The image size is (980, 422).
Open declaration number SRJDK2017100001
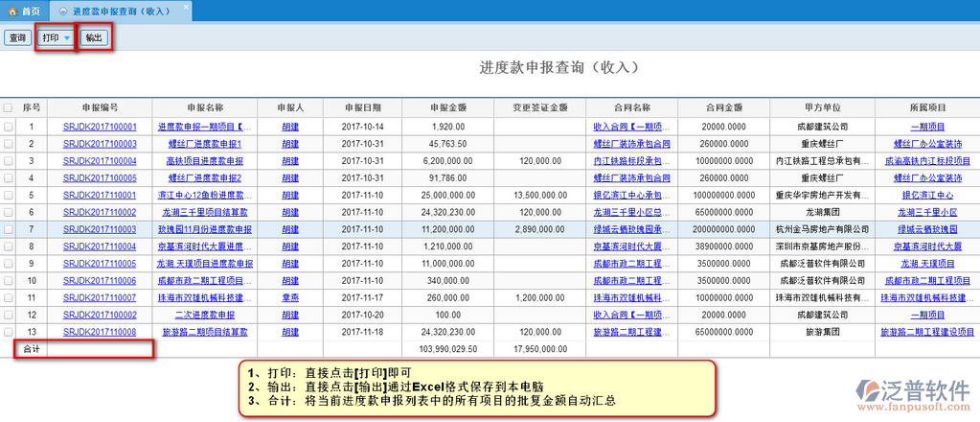pos(100,127)
